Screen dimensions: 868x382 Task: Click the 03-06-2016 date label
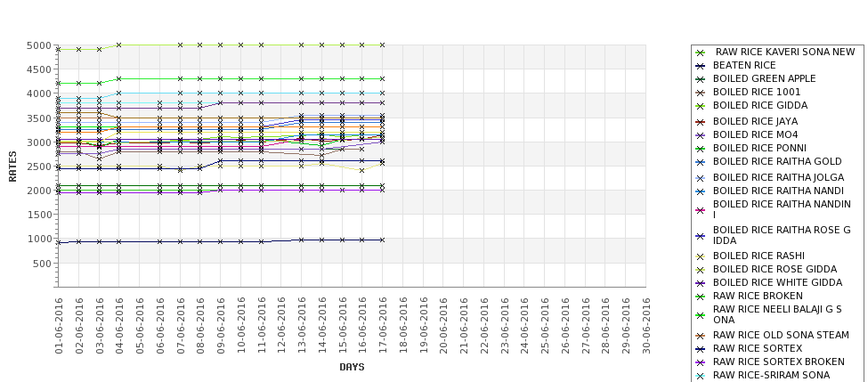pos(99,326)
